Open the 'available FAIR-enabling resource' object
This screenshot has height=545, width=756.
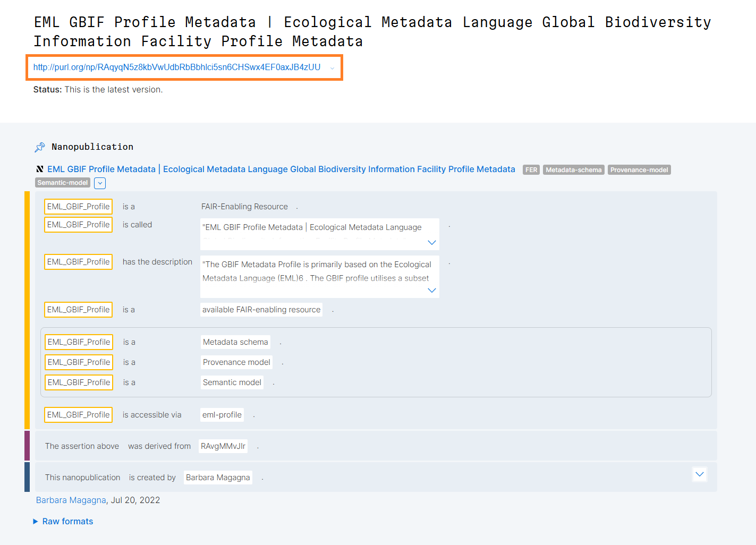pyautogui.click(x=261, y=310)
